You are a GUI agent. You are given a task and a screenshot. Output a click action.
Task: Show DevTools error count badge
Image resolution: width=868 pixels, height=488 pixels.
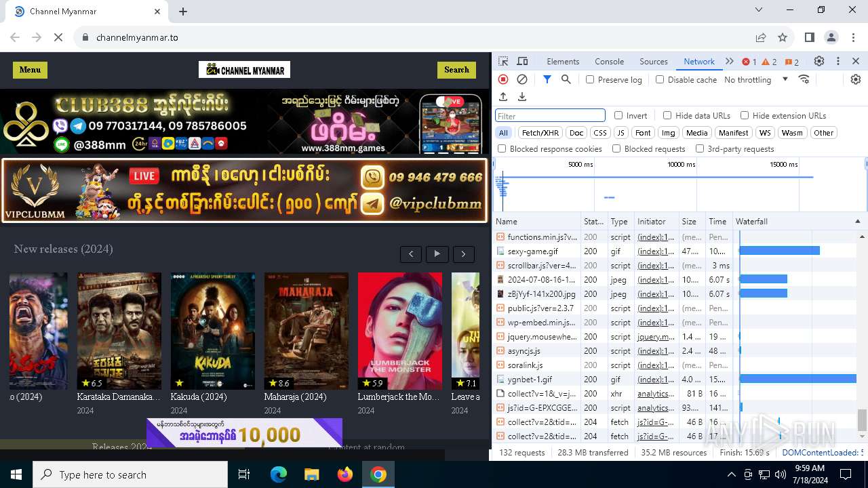pos(749,62)
